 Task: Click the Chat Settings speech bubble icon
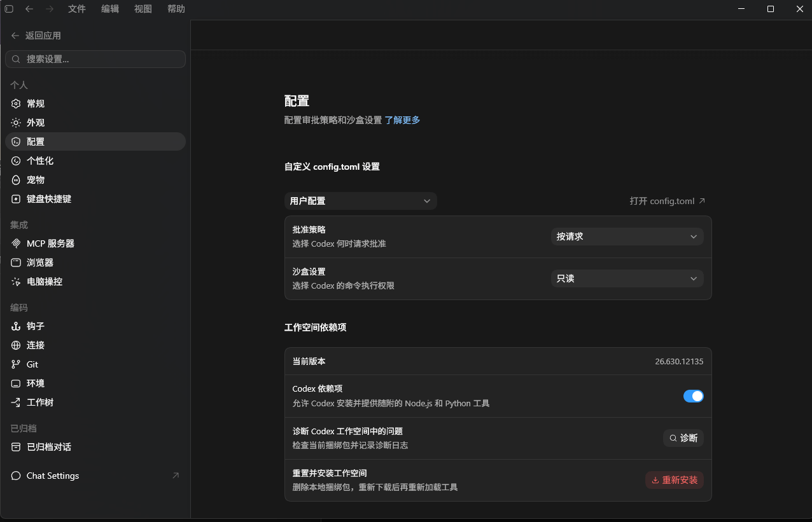pyautogui.click(x=16, y=476)
